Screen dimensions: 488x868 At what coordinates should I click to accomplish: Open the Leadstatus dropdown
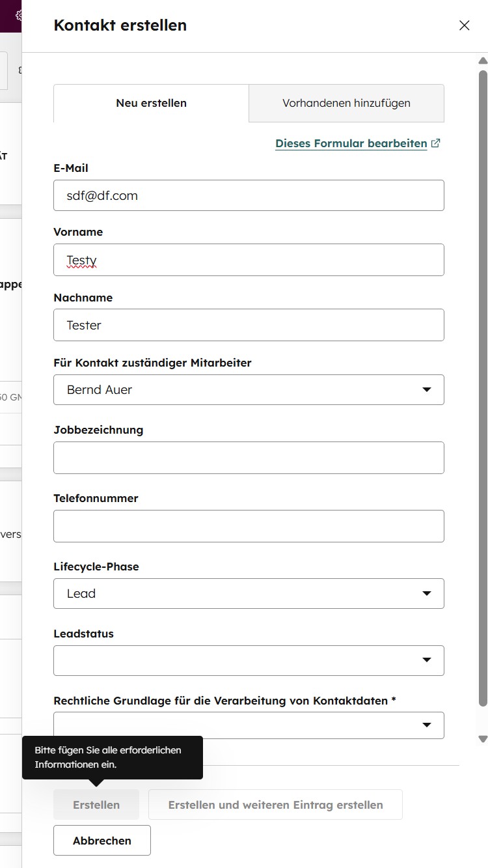pyautogui.click(x=249, y=660)
